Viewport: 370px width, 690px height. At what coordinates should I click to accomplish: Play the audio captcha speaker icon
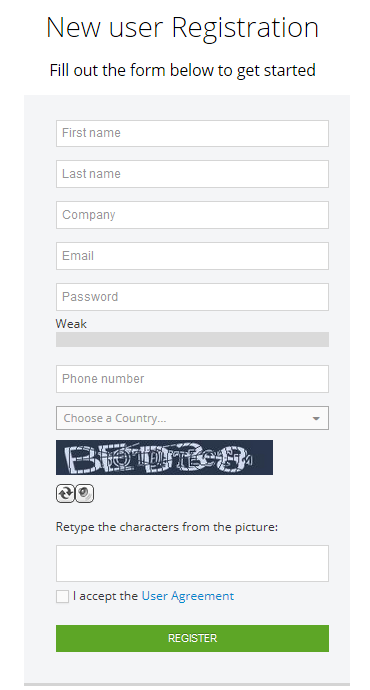pos(84,493)
